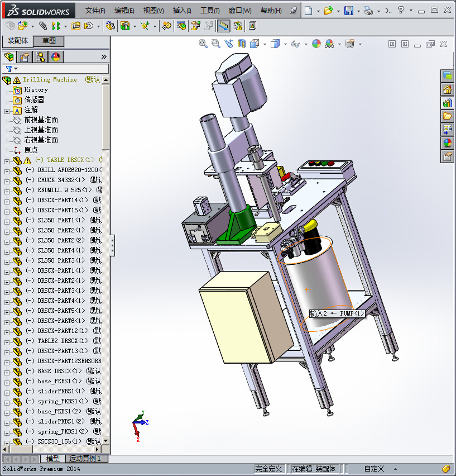
Task: Select 上视基准面 plane in tree
Action: point(41,130)
